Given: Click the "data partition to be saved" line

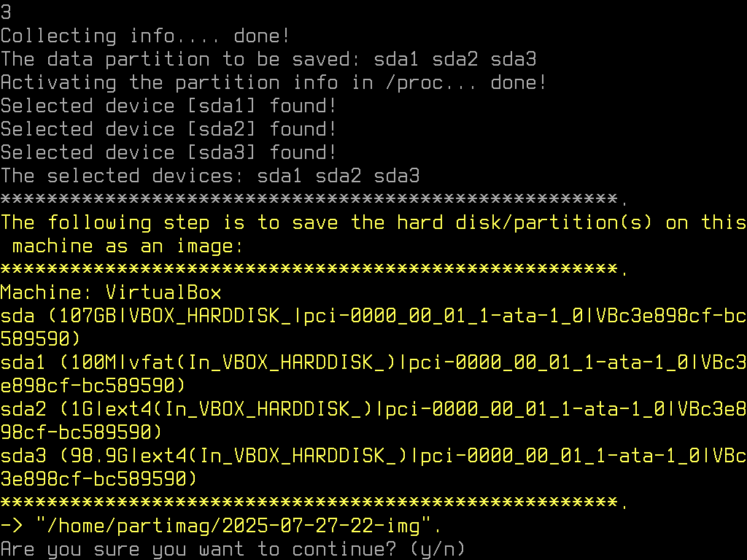Looking at the screenshot, I should [268, 59].
